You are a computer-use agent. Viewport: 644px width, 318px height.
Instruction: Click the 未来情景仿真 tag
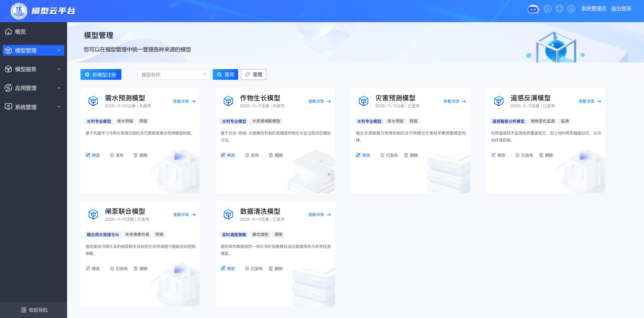point(137,234)
